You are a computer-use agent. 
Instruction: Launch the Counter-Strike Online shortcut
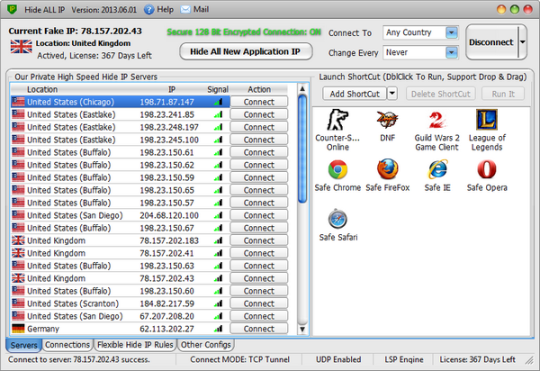[x=338, y=130]
